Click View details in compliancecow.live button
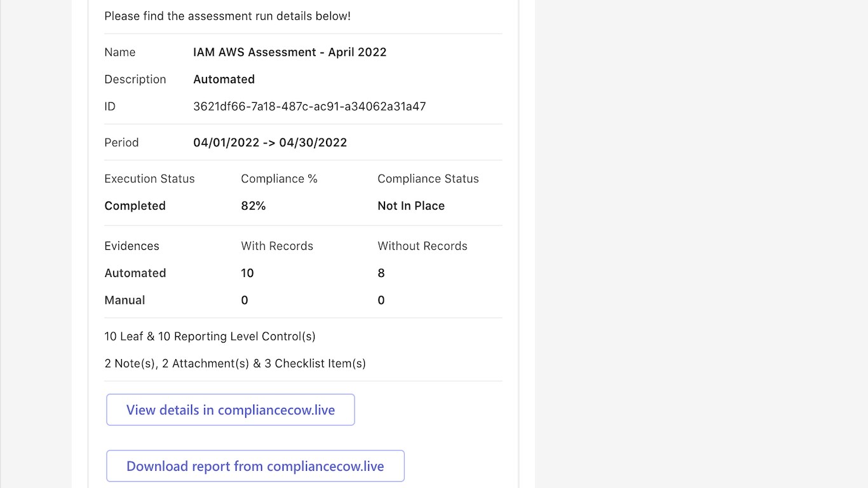868x488 pixels. coord(230,410)
